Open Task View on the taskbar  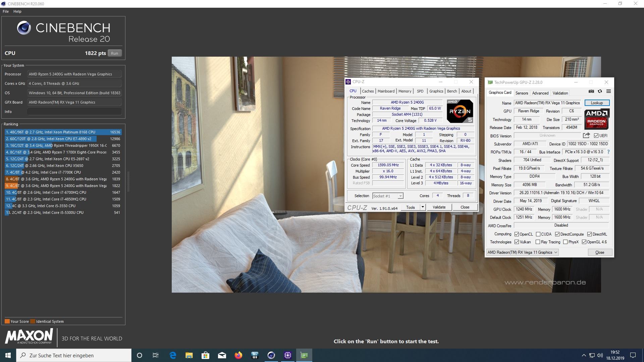(x=156, y=355)
